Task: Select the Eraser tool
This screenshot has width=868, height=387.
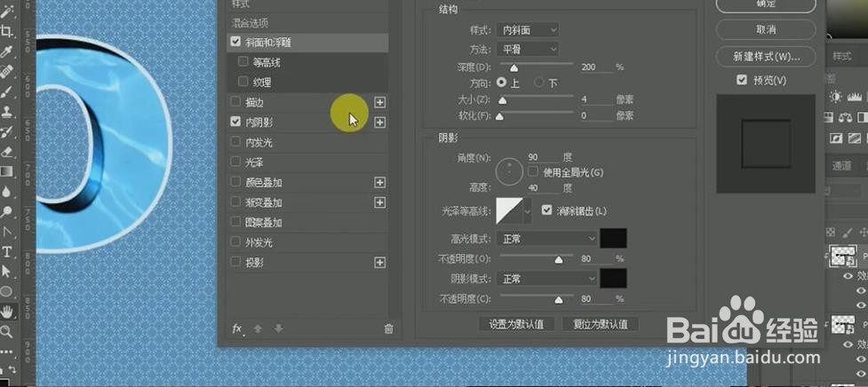Action: click(x=6, y=152)
